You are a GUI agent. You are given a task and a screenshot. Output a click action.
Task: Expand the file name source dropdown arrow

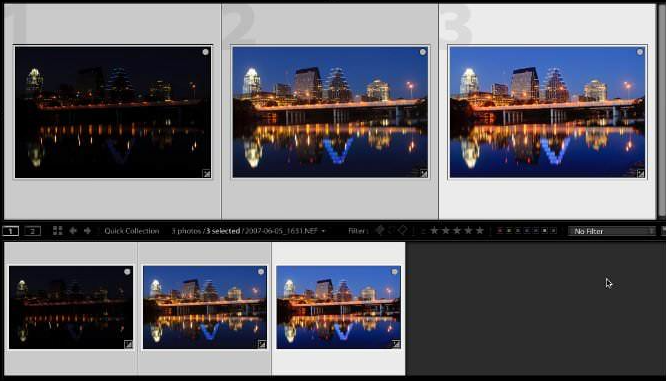323,231
